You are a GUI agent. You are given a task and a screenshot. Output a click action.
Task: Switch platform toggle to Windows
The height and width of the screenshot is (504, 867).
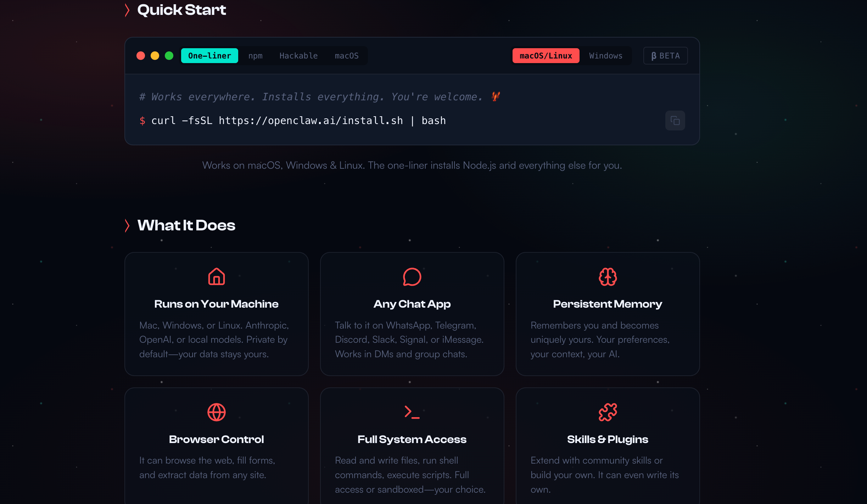605,56
